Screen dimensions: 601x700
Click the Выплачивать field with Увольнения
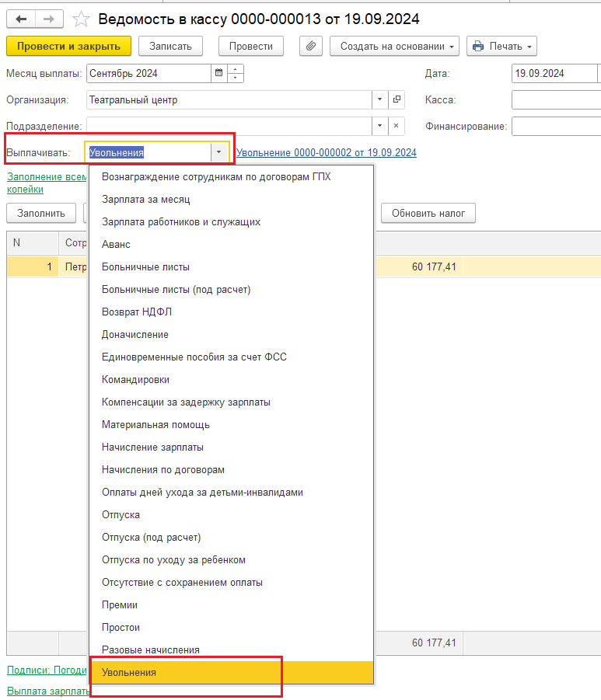coord(149,152)
